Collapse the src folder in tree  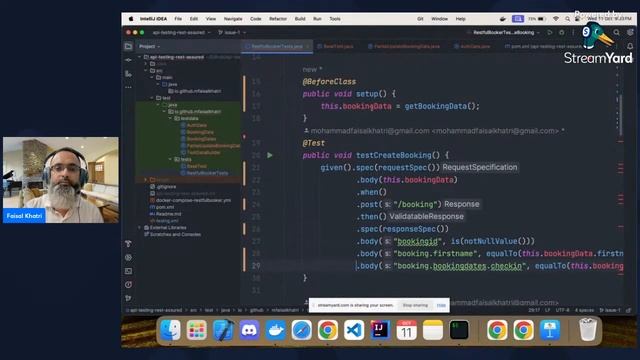tap(146, 71)
